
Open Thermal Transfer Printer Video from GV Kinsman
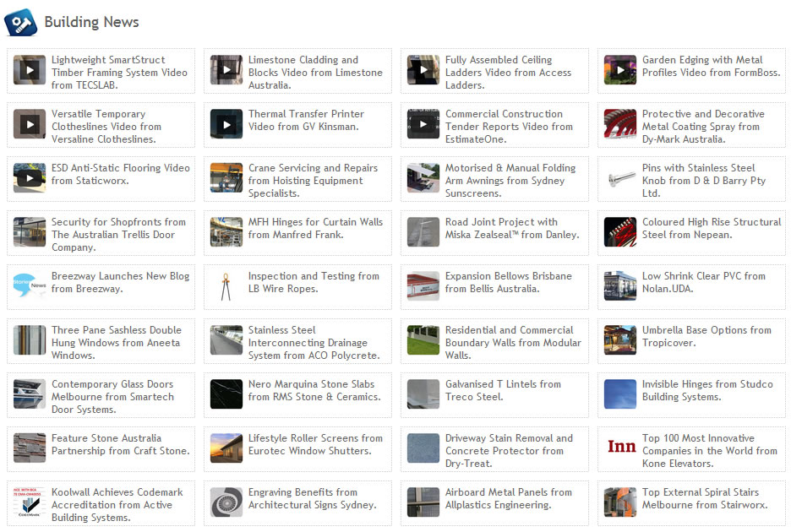coord(306,120)
